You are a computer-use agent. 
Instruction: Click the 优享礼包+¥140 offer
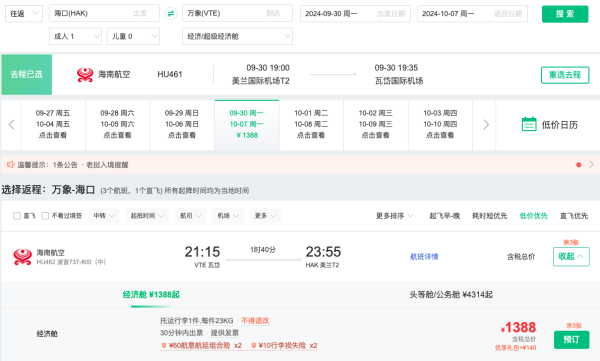click(x=515, y=348)
